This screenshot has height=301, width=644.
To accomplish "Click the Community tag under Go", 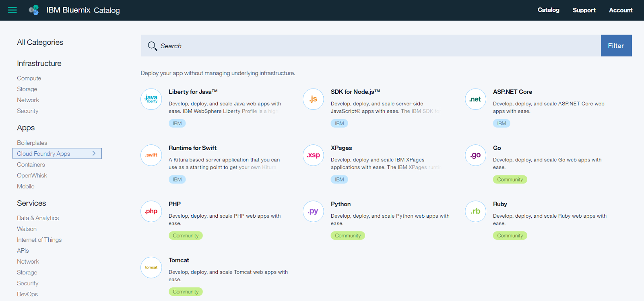I will (x=510, y=179).
